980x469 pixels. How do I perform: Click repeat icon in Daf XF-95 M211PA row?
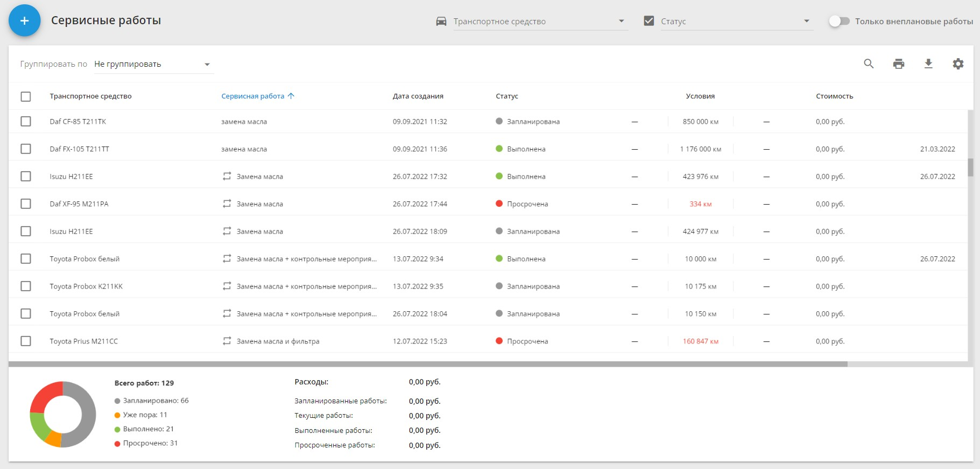pyautogui.click(x=227, y=204)
